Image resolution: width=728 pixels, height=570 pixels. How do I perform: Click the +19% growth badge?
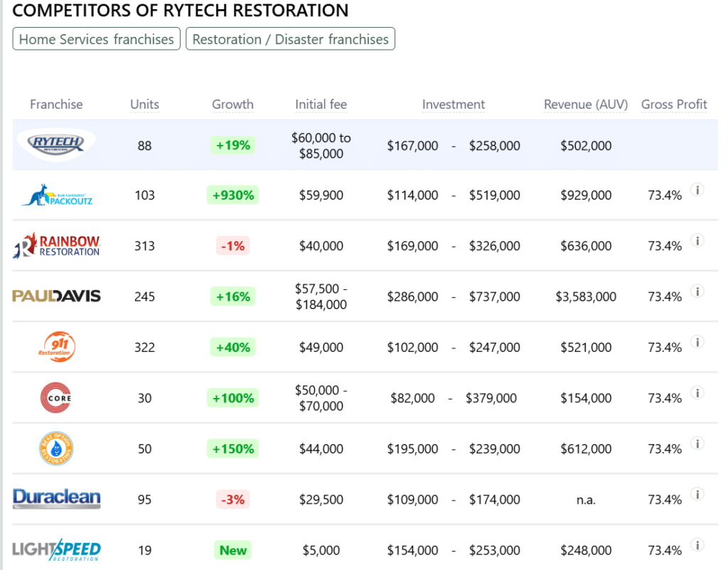pyautogui.click(x=232, y=145)
